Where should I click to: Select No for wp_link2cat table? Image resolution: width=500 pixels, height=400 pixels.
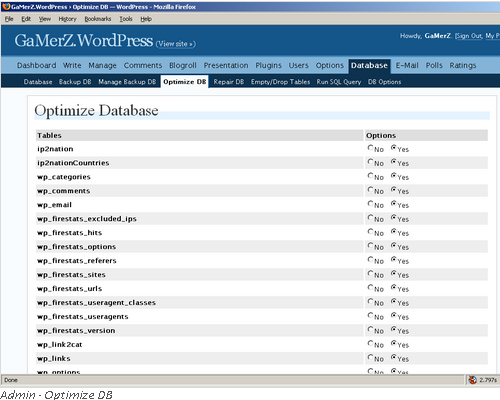[x=370, y=343]
